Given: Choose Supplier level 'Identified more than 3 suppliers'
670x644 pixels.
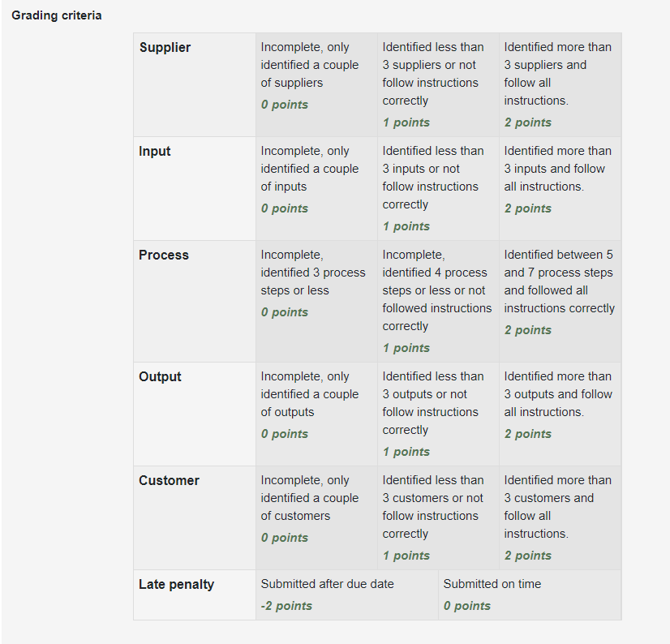Looking at the screenshot, I should pyautogui.click(x=560, y=84).
